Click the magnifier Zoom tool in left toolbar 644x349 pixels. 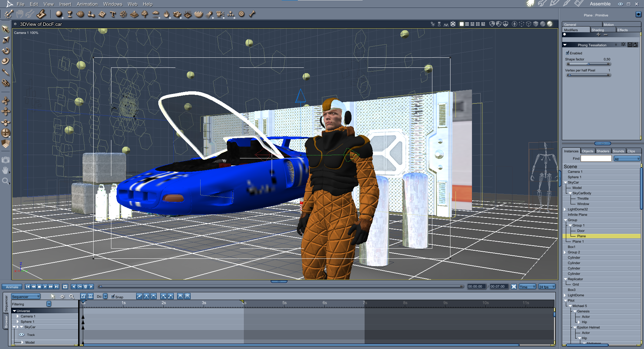click(5, 181)
